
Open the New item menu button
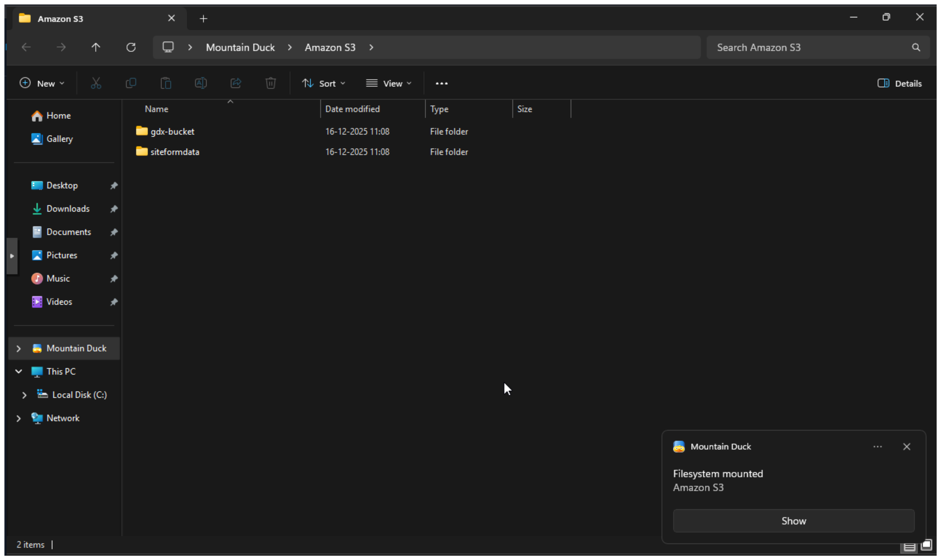(42, 83)
